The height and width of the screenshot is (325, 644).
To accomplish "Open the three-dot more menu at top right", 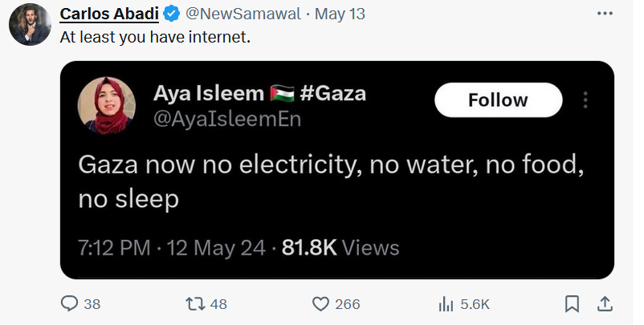I will pos(605,14).
